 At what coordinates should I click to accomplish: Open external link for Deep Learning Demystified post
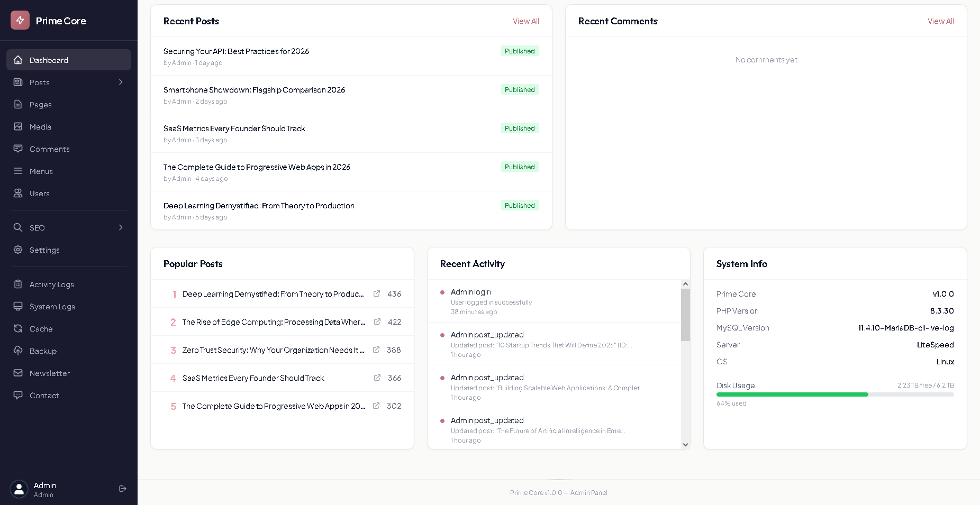376,294
